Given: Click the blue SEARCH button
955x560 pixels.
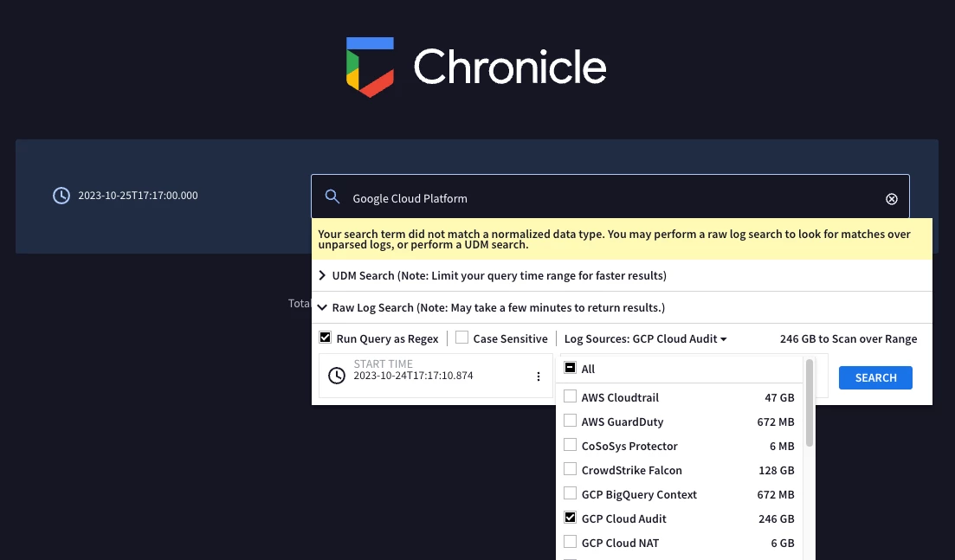Looking at the screenshot, I should point(875,377).
